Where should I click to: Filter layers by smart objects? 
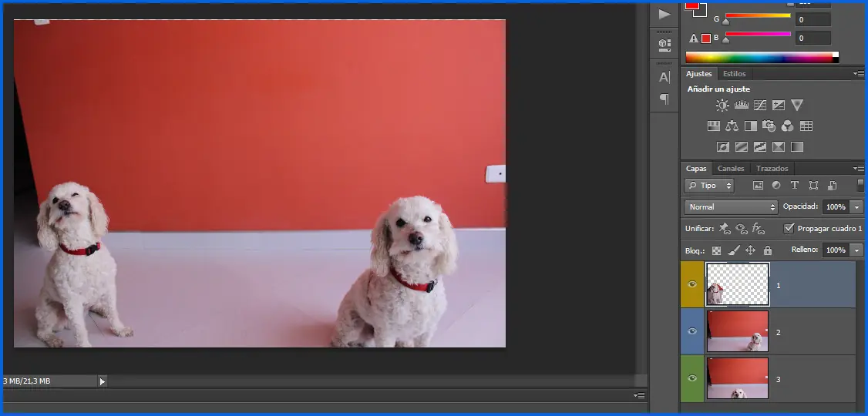(832, 186)
